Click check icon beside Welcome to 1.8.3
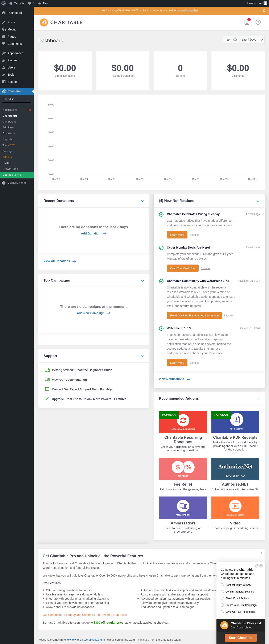The height and width of the screenshot is (644, 269). click(161, 328)
